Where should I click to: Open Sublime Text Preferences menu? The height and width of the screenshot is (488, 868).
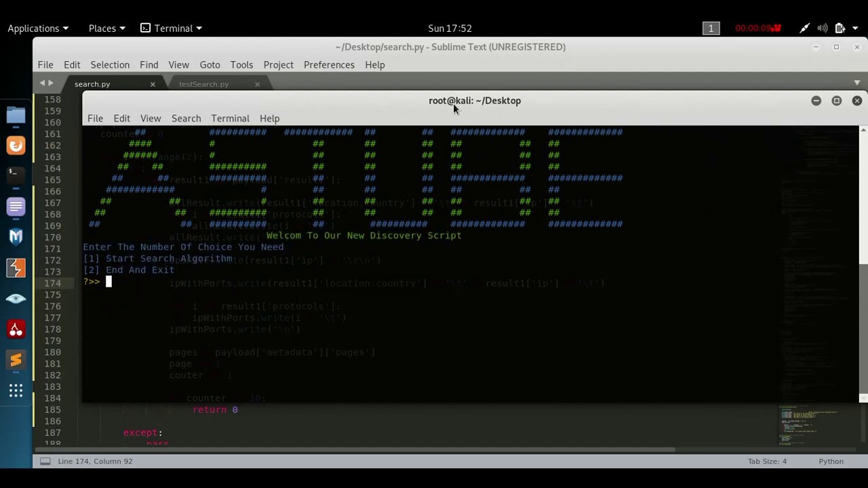point(329,65)
